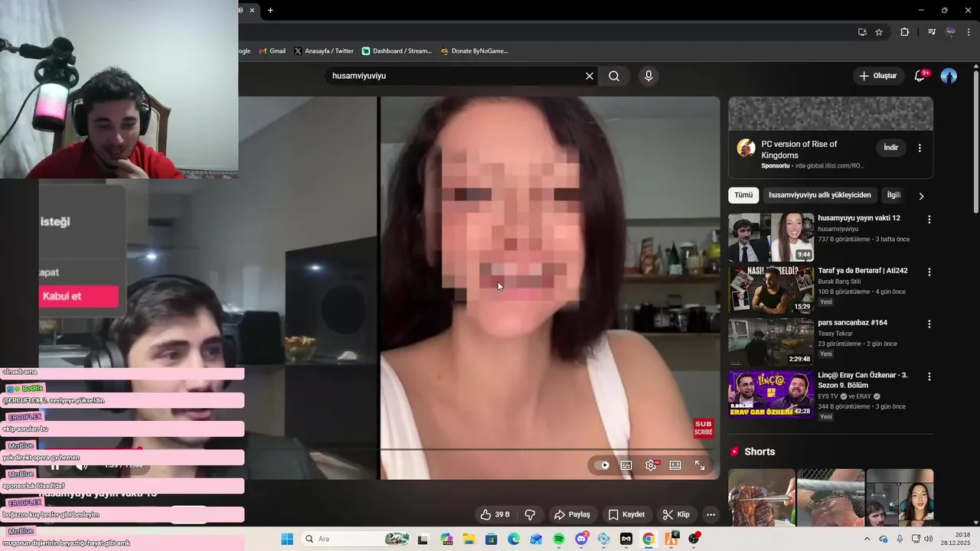Open Donate ByNoGame bookmark
Viewport: 980px width, 551px height.
point(474,51)
